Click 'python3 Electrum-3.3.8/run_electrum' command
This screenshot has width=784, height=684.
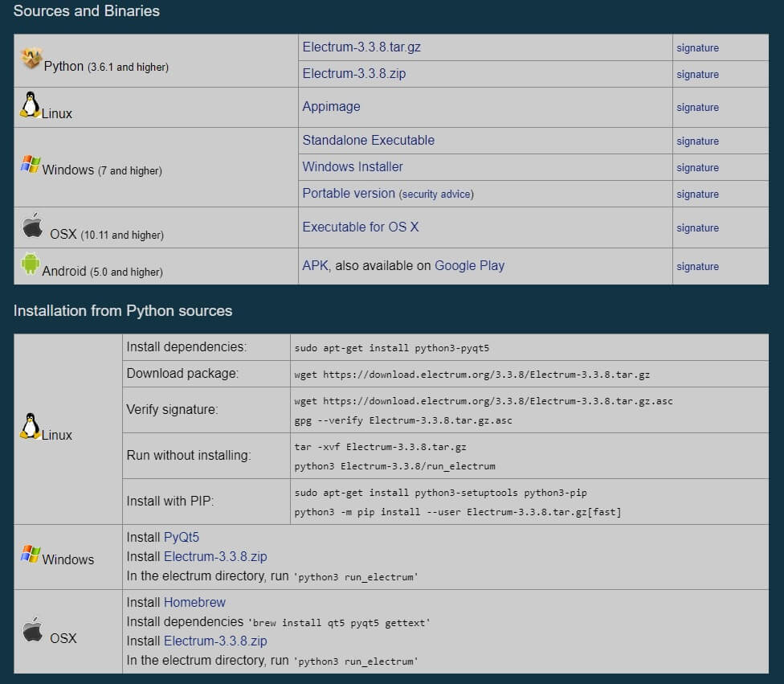pos(394,466)
